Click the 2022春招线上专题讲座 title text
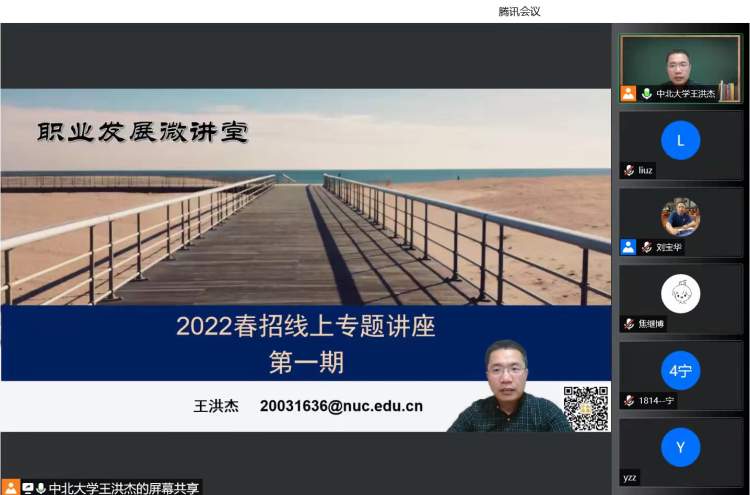 pos(306,327)
